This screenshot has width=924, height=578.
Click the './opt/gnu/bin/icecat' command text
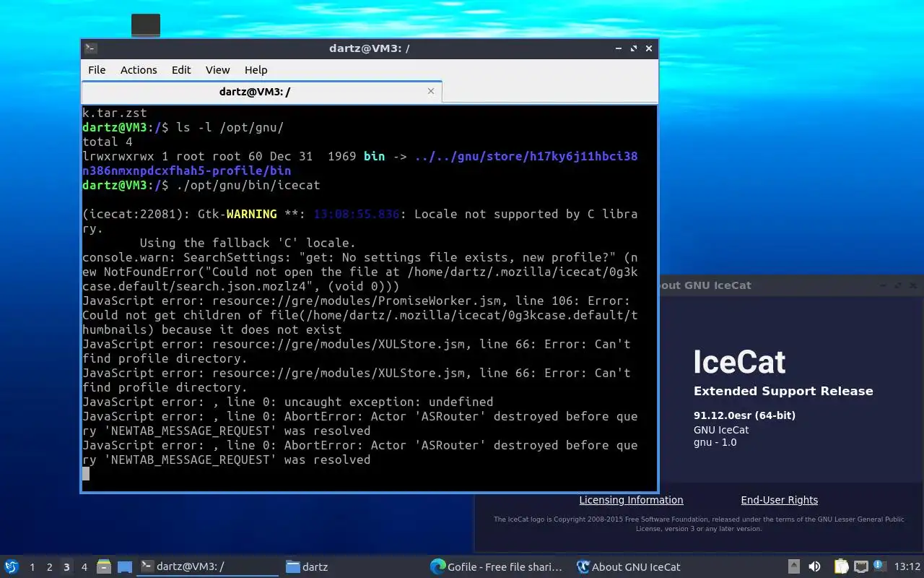pos(248,186)
